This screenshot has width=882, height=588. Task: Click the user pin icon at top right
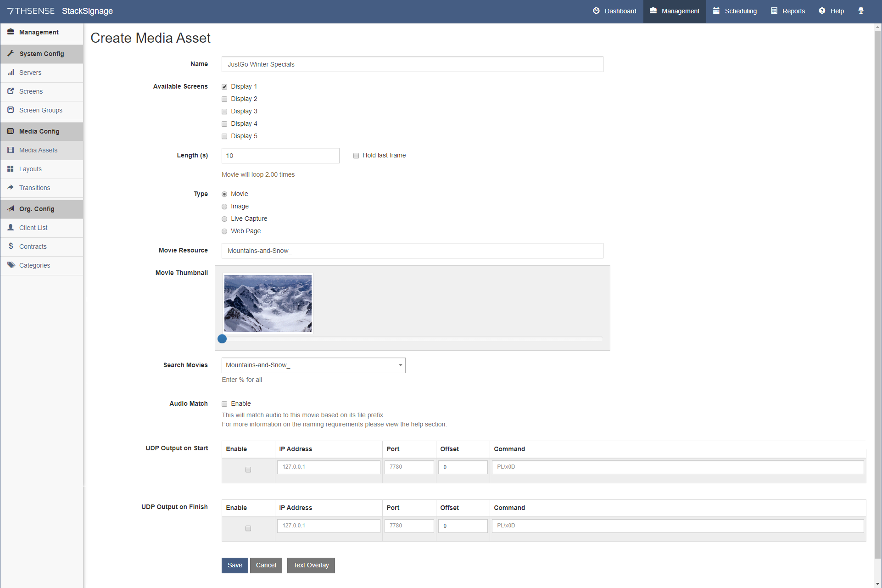861,11
